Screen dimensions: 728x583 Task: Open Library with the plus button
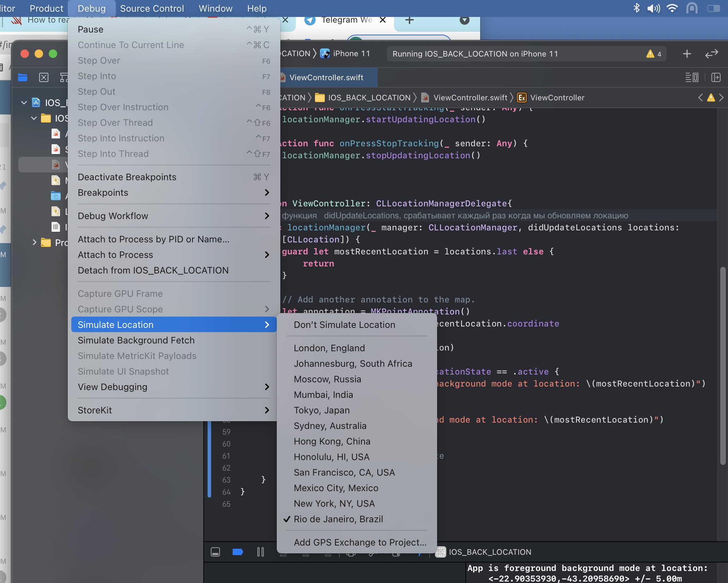point(687,54)
